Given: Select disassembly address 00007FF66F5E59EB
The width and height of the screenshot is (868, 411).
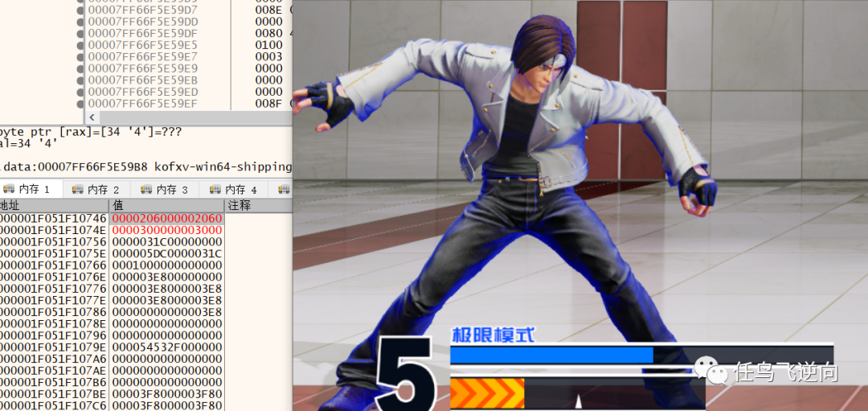Looking at the screenshot, I should (x=143, y=80).
